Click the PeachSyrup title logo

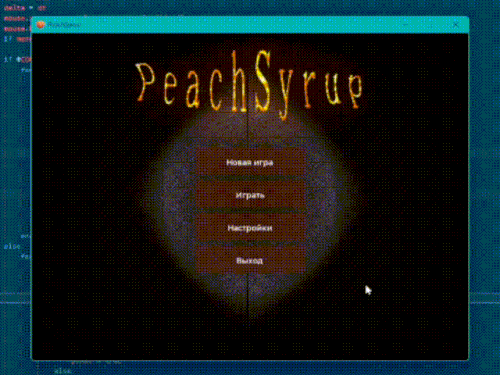tap(249, 85)
